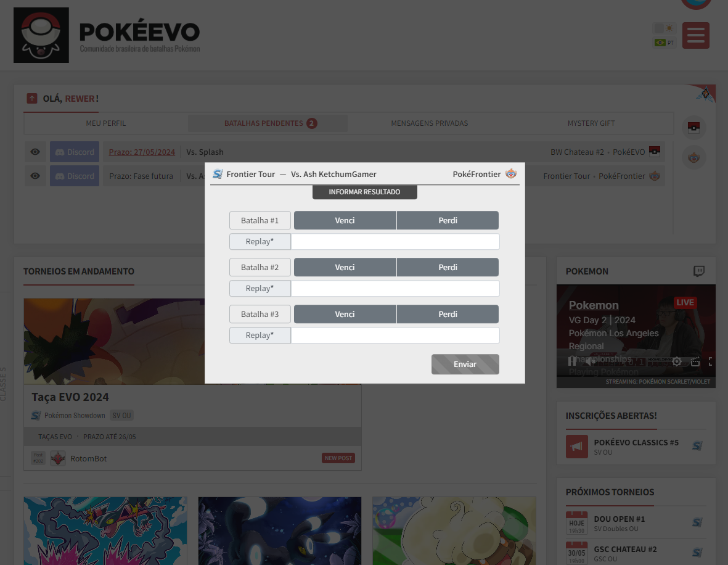728x565 pixels.
Task: Open RotomBot avatar icon
Action: tap(58, 458)
